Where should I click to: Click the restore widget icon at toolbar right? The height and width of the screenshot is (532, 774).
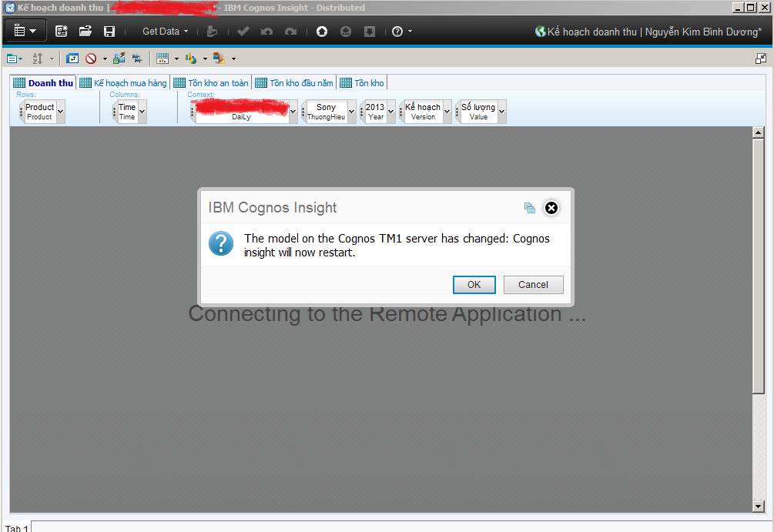(761, 59)
